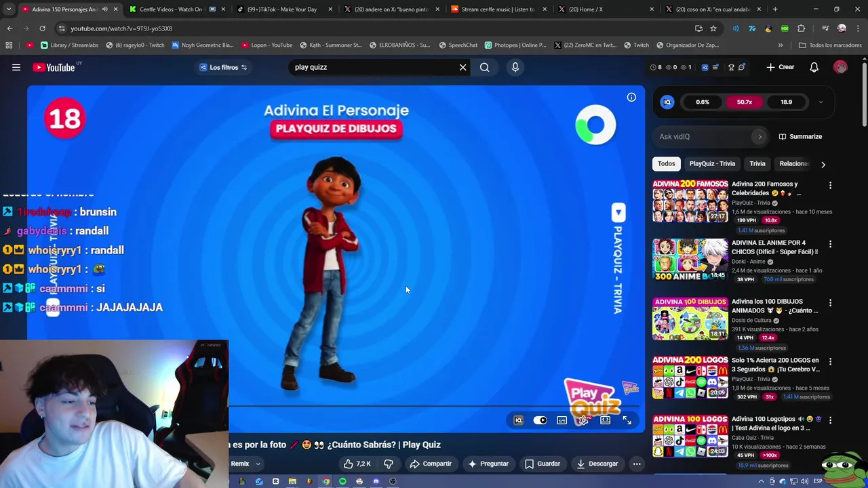Seek on the video progress bar
868x488 pixels.
[x=434, y=407]
